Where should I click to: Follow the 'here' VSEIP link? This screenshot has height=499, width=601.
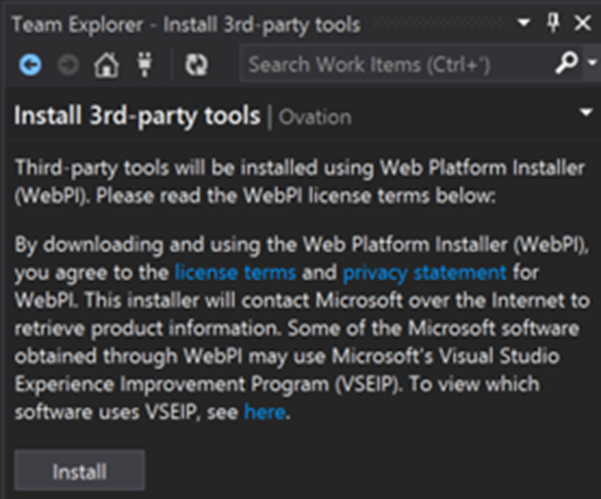click(x=265, y=412)
